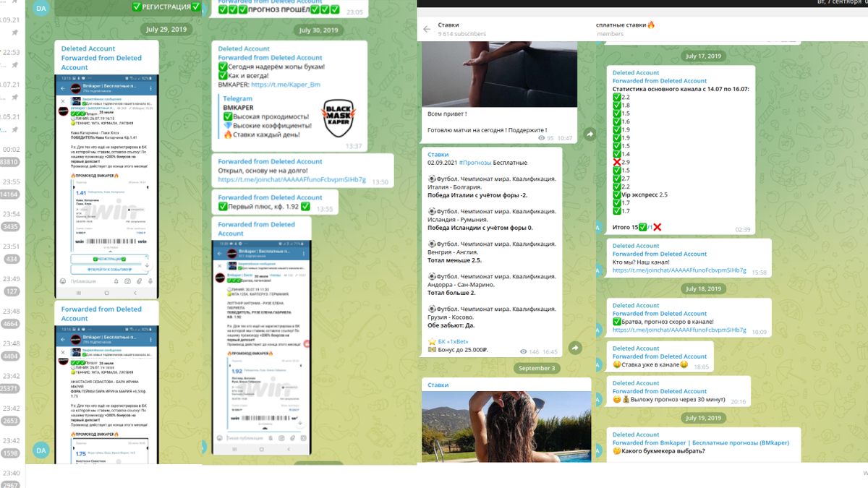Click 'Forwarded from Deleted Account' above 'Ставка уже в канале'

[x=660, y=356]
